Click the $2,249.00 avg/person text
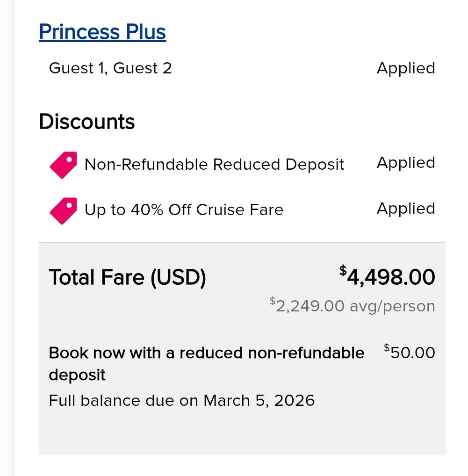 point(353,306)
